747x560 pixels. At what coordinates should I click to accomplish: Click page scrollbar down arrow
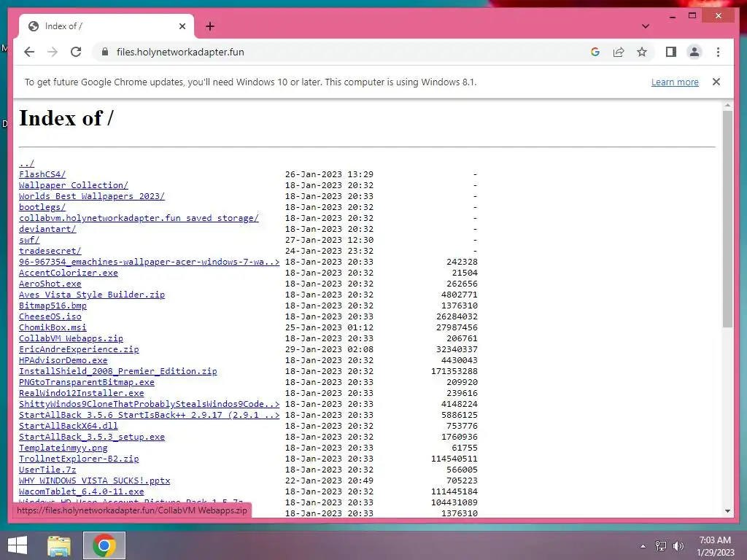[x=727, y=511]
